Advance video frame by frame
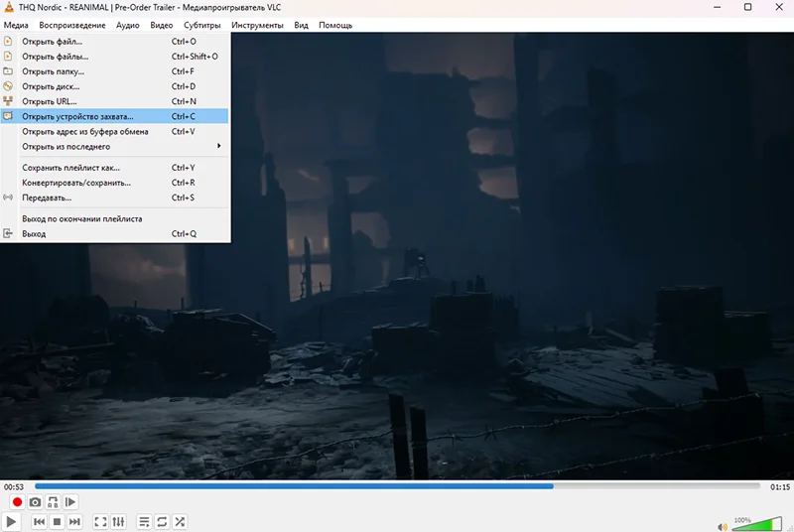 70,502
